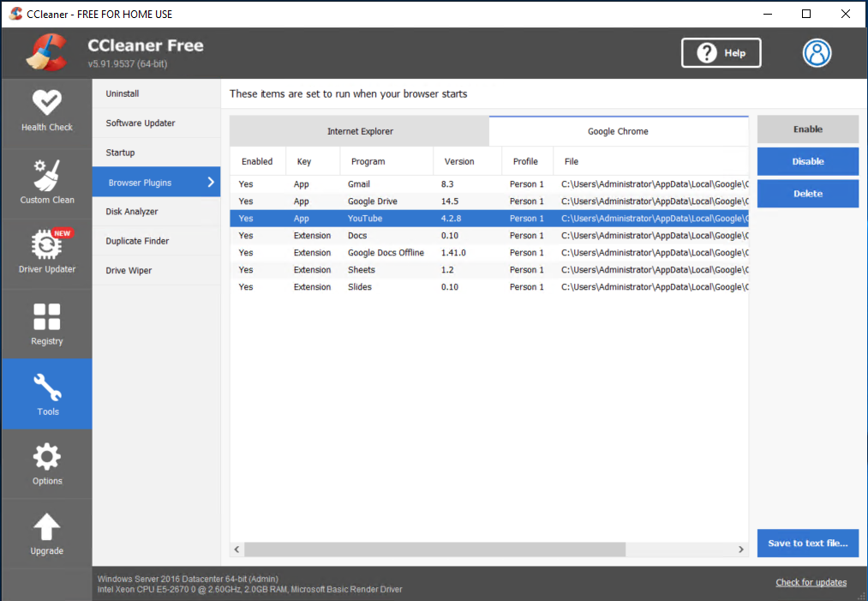Select the Gmail app row
This screenshot has width=868, height=601.
489,183
